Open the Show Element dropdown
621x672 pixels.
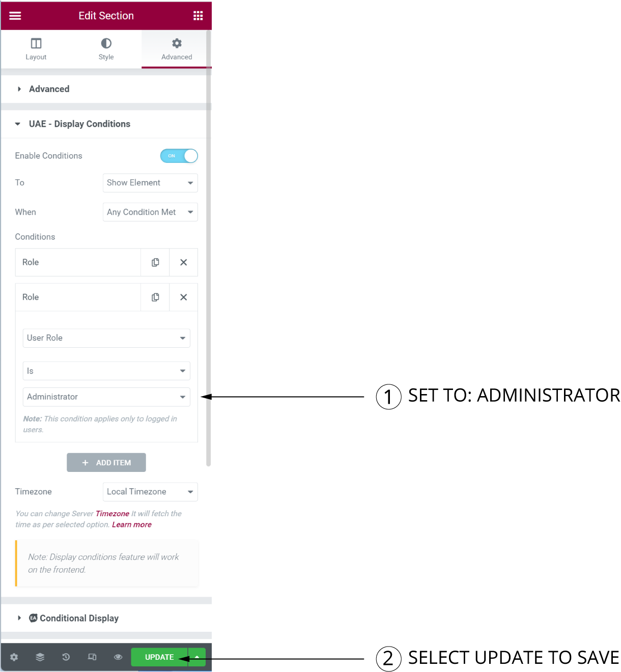pyautogui.click(x=150, y=183)
